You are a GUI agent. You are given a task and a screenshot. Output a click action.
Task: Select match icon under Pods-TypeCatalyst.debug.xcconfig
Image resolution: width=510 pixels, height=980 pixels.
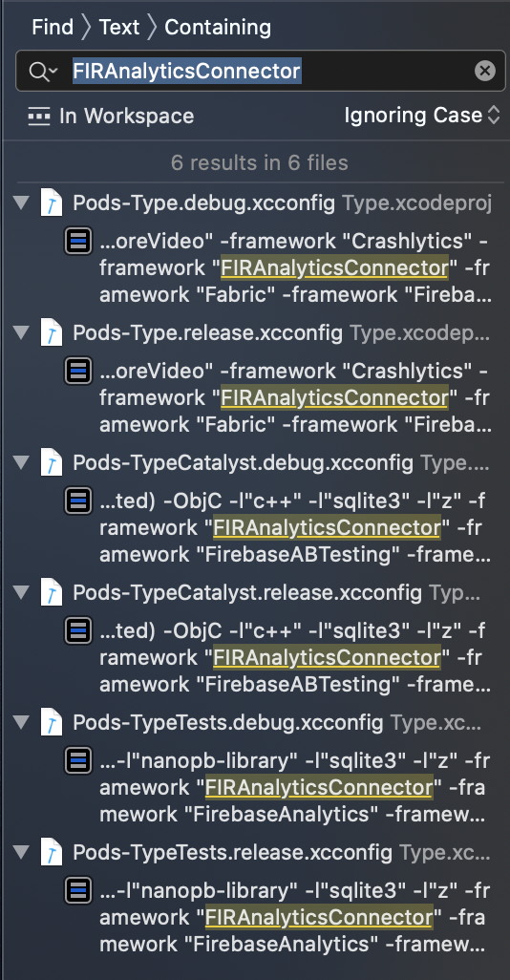click(78, 501)
